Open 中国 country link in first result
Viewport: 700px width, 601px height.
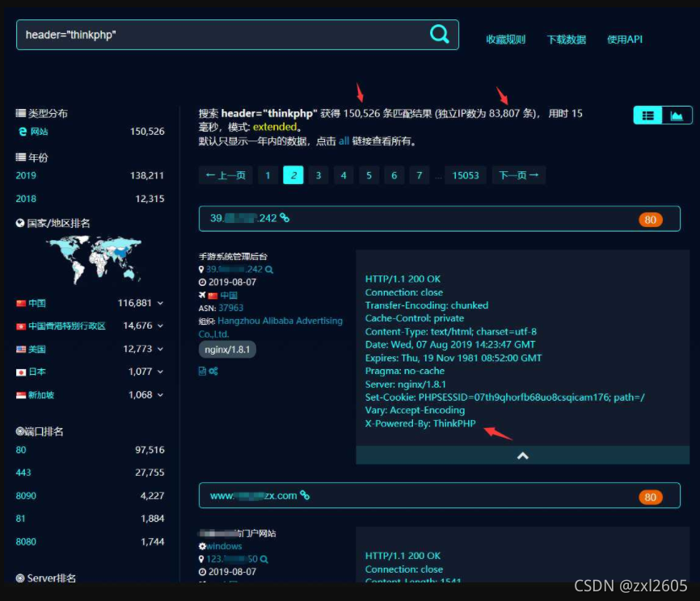[x=229, y=296]
